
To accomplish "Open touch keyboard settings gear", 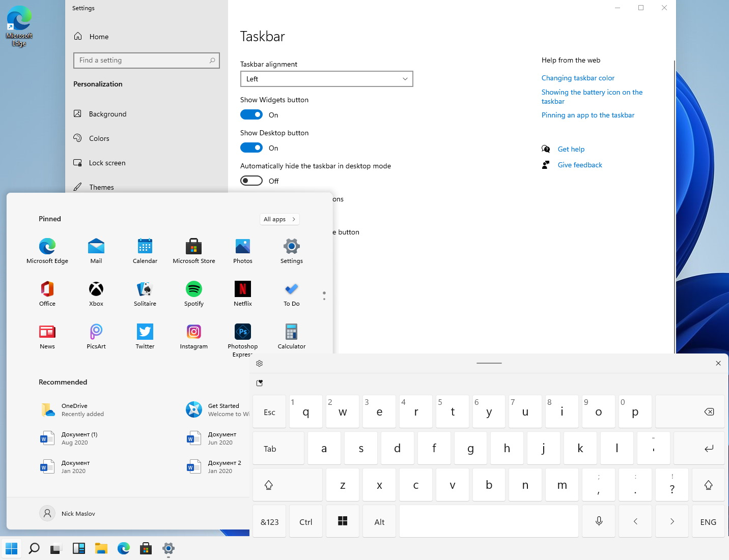I will [259, 363].
